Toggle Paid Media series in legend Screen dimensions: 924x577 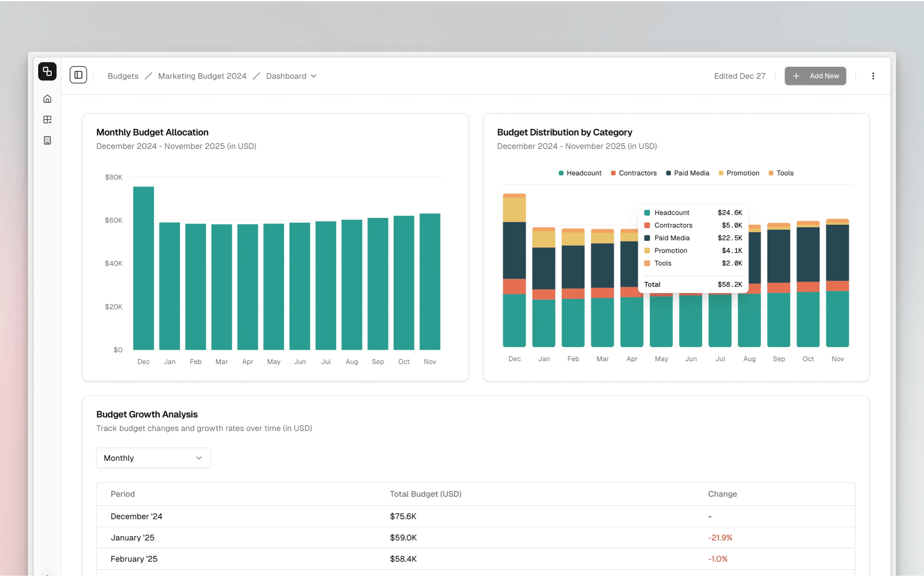click(x=687, y=173)
